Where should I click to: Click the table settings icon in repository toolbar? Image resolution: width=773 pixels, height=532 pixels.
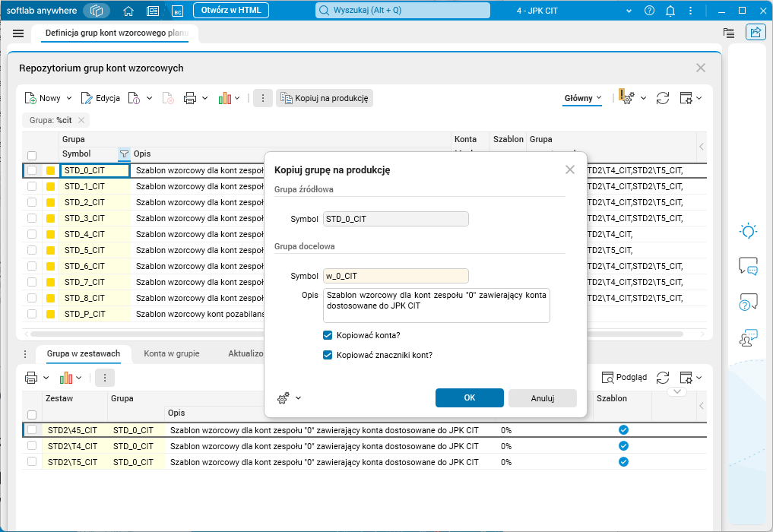point(686,98)
